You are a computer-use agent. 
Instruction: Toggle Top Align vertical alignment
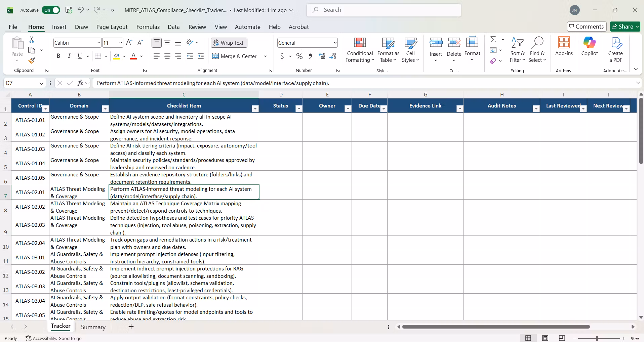pyautogui.click(x=157, y=43)
